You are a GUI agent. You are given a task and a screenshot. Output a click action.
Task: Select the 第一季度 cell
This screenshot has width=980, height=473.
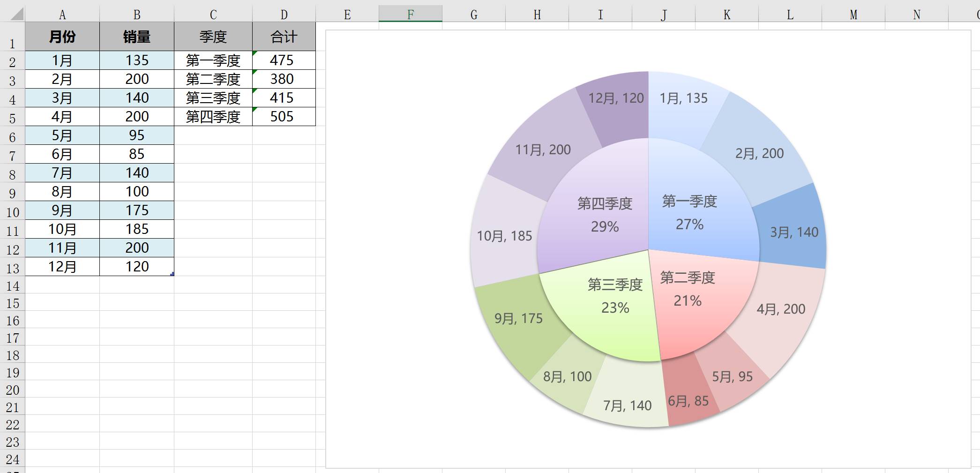213,60
